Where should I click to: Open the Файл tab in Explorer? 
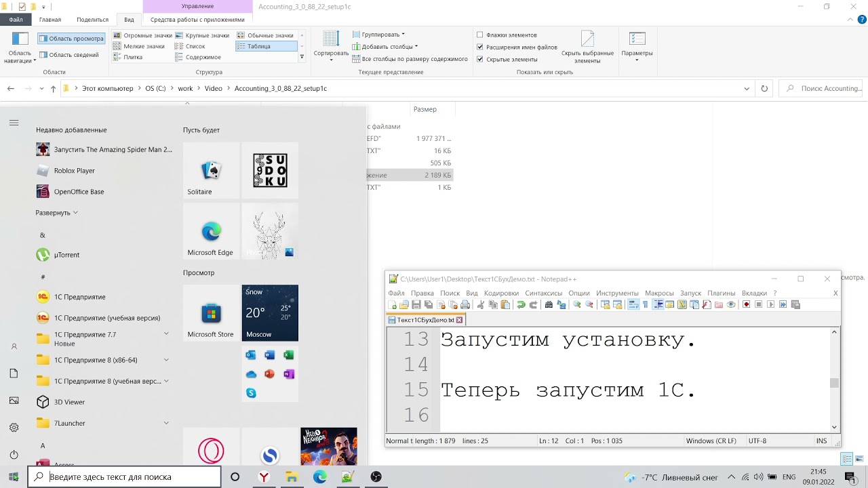(16, 20)
